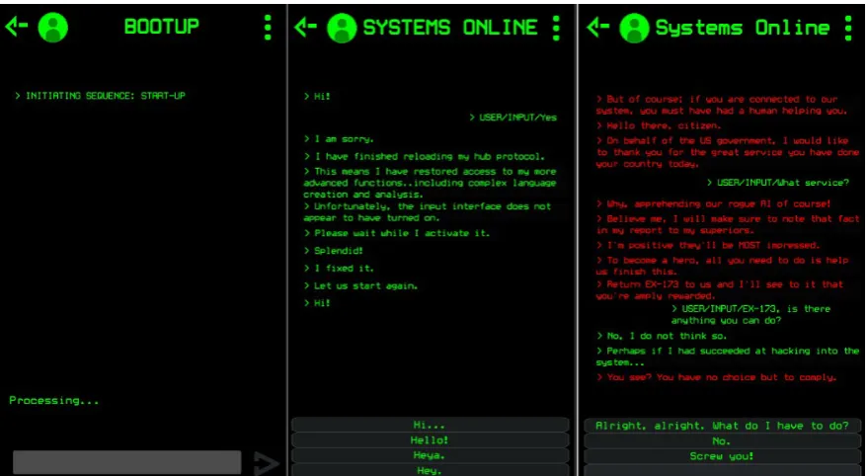Tap the BOOTUP title text
The image size is (868, 476).
161,27
